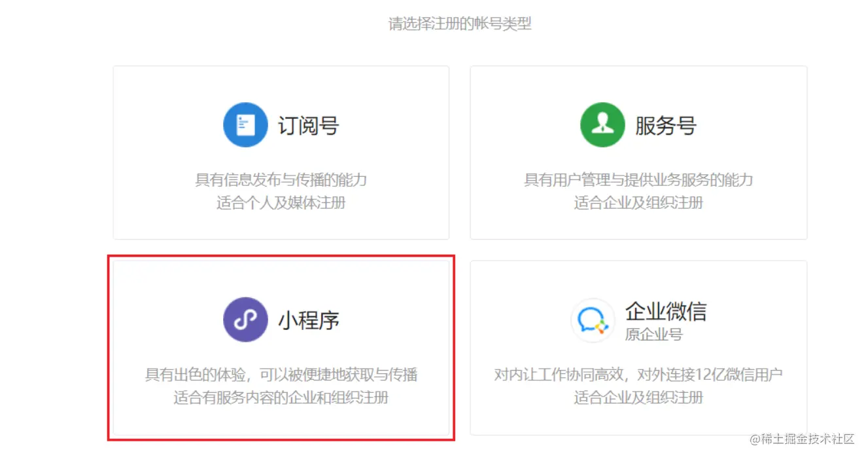868x459 pixels.
Task: Click text 适合有服务内容的企业和组织注册
Action: pyautogui.click(x=281, y=397)
